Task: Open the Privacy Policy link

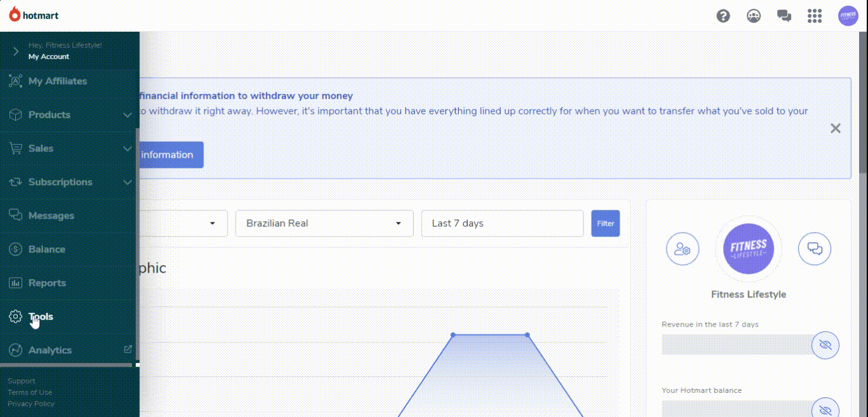Action: coord(31,404)
